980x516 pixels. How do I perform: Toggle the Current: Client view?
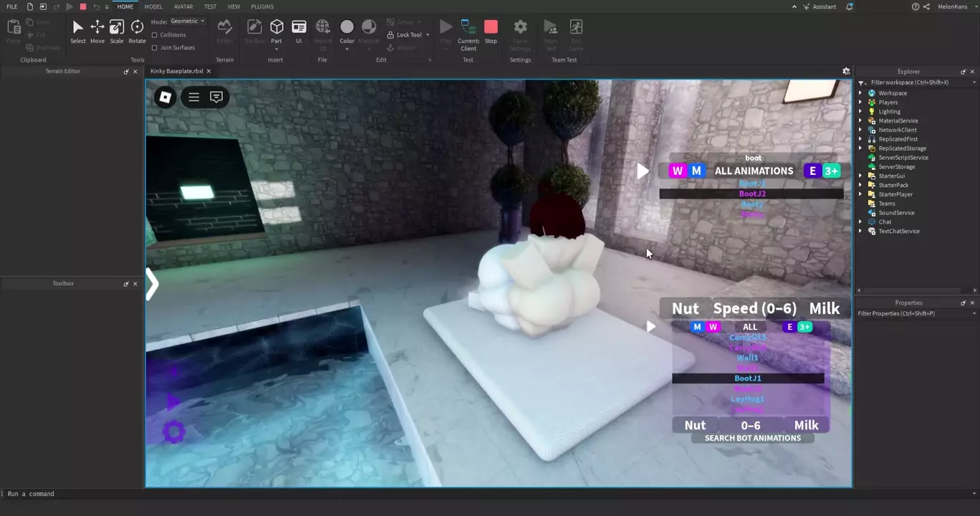[469, 33]
